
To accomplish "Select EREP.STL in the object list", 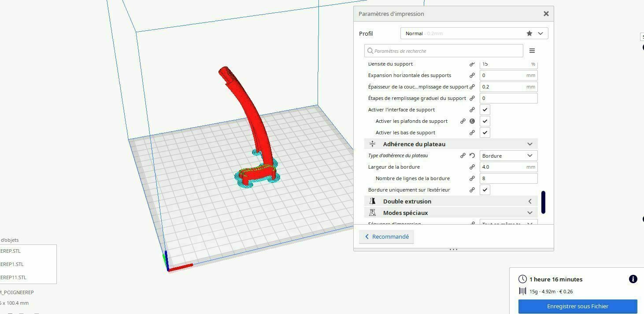I will pos(11,251).
